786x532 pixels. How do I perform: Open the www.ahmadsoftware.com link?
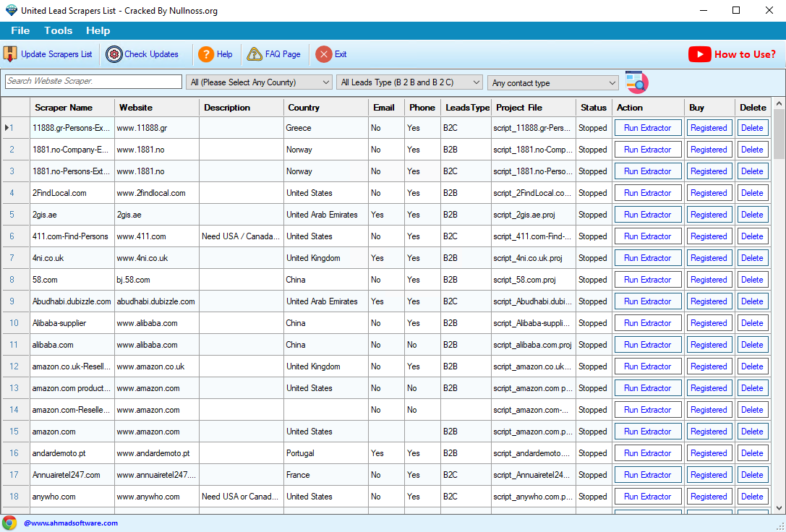71,523
